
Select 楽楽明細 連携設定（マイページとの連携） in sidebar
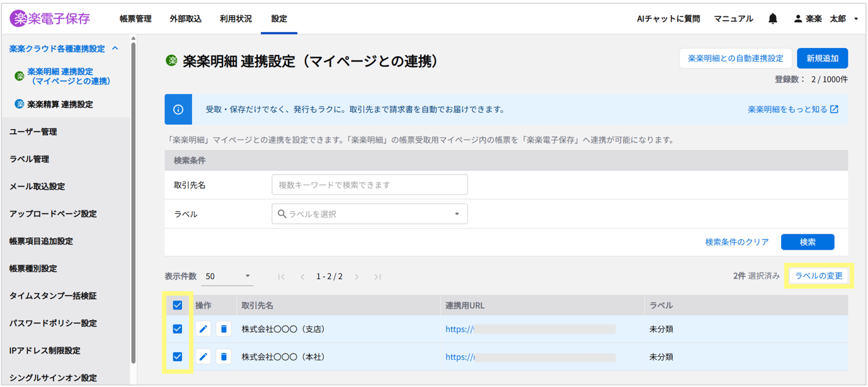69,76
